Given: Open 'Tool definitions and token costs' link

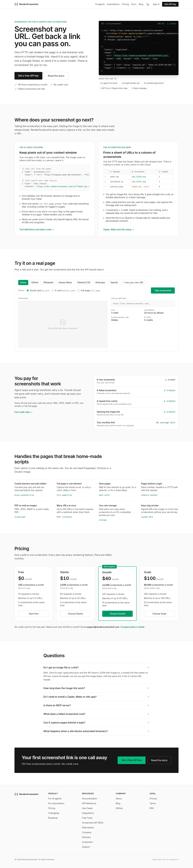Looking at the screenshot, I should (x=37, y=230).
